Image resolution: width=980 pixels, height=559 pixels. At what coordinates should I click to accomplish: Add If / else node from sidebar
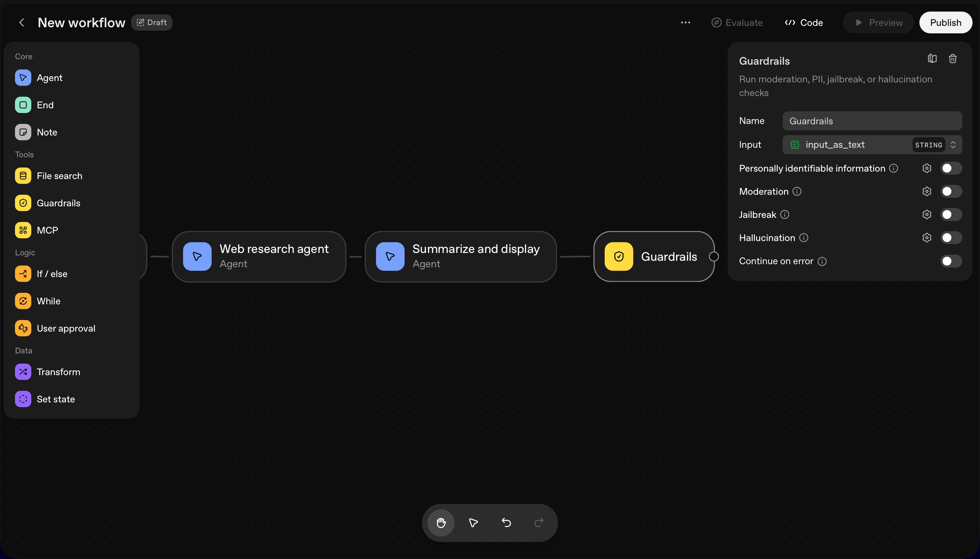52,274
